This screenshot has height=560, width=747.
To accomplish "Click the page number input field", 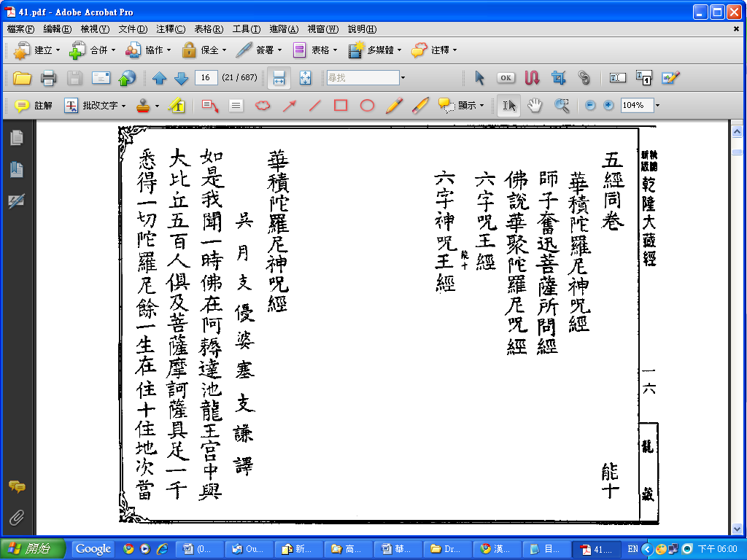I will [x=206, y=78].
